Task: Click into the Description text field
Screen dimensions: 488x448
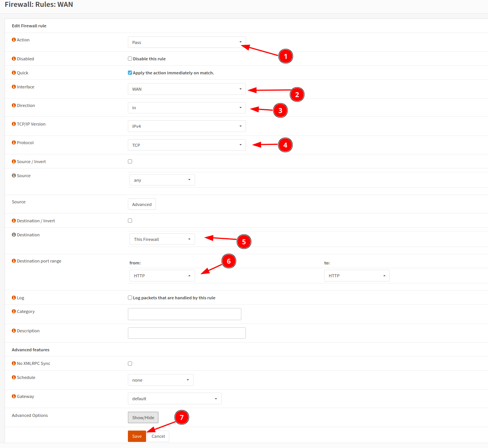Action: click(187, 333)
